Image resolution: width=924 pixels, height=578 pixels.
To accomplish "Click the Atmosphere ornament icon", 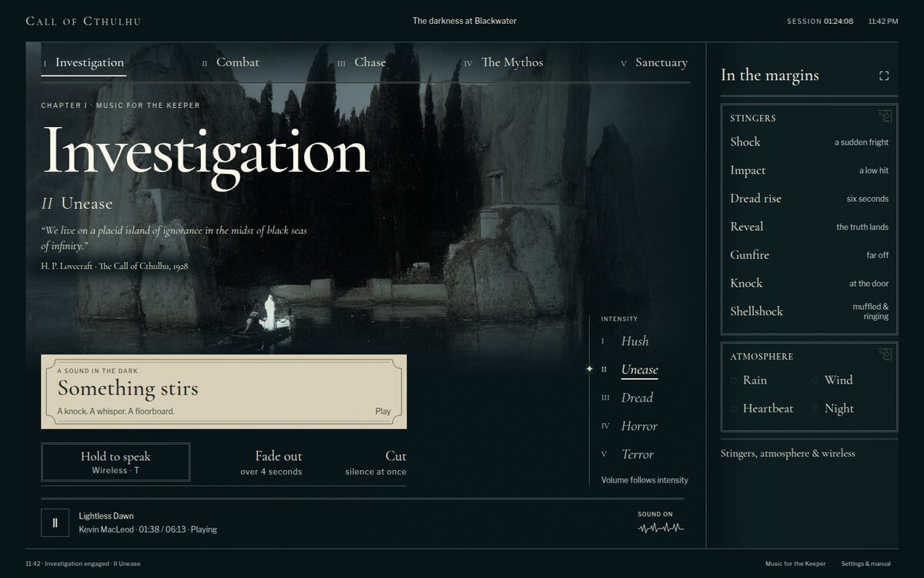I will (885, 355).
